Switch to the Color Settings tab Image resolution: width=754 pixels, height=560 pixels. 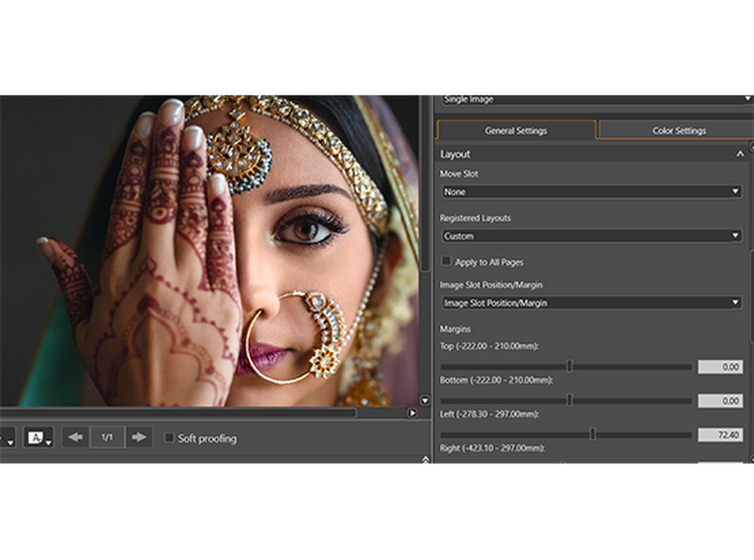pyautogui.click(x=679, y=130)
